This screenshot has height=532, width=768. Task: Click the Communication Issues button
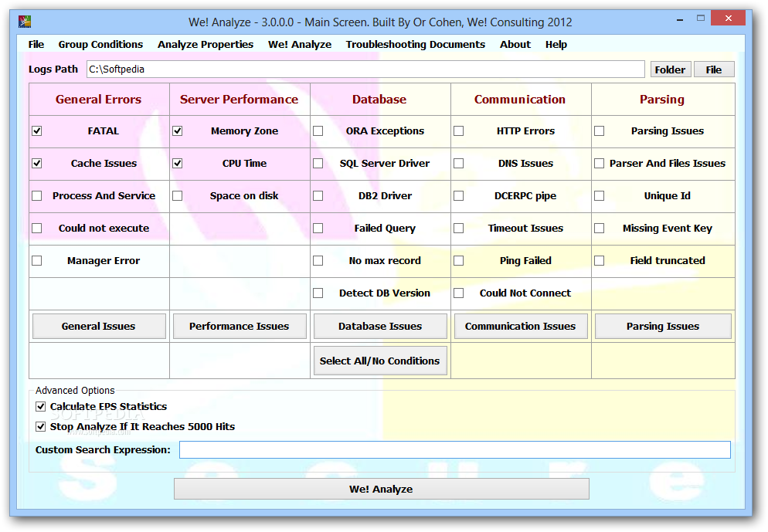coord(521,327)
